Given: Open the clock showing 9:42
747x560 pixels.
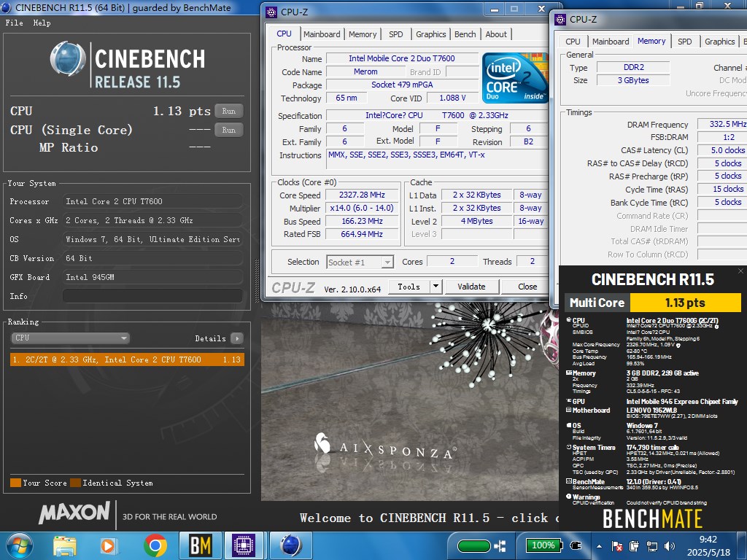Looking at the screenshot, I should click(x=708, y=545).
